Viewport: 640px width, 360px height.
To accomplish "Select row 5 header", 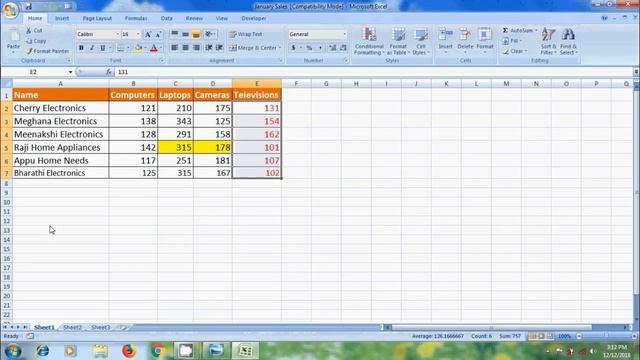I will [x=6, y=147].
